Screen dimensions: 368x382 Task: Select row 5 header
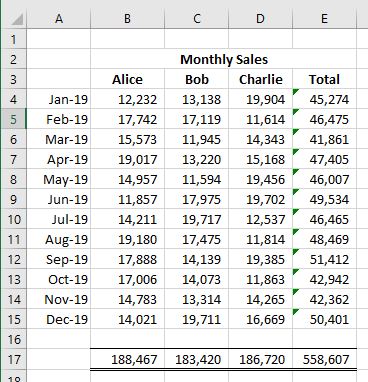pos(13,119)
